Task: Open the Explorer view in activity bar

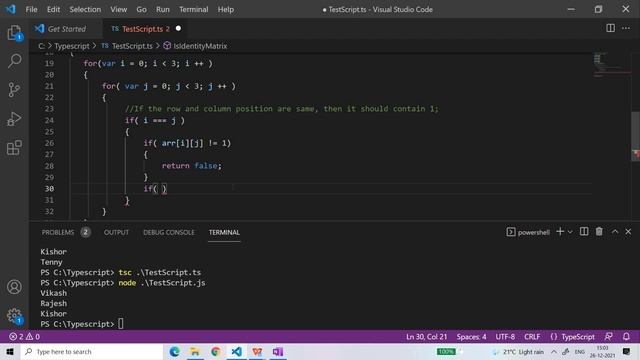Action: click(14, 33)
